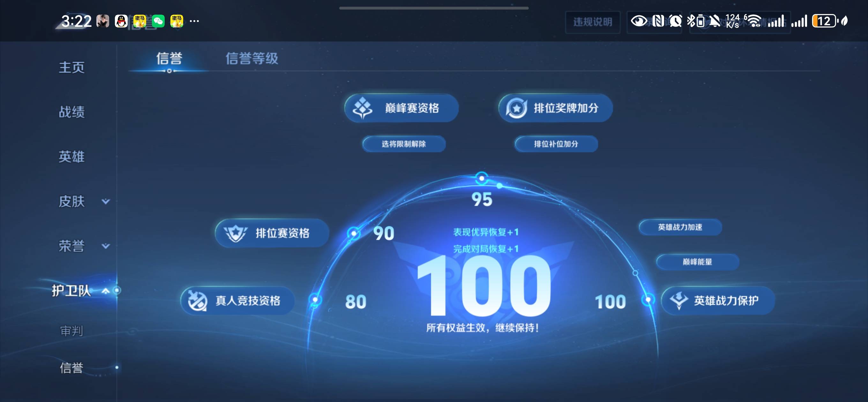Select the 信誉 tab at top
Screen dimensions: 868x402
pos(169,58)
